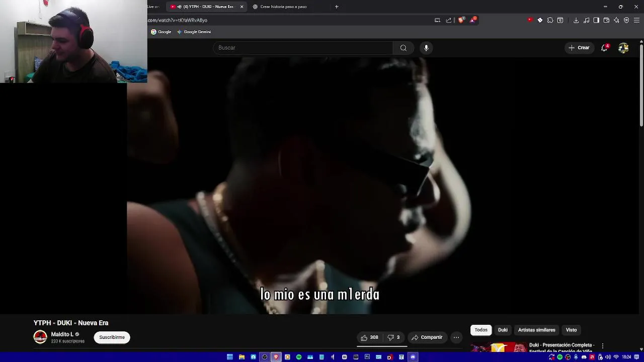Open Windows Start menu

click(230, 357)
